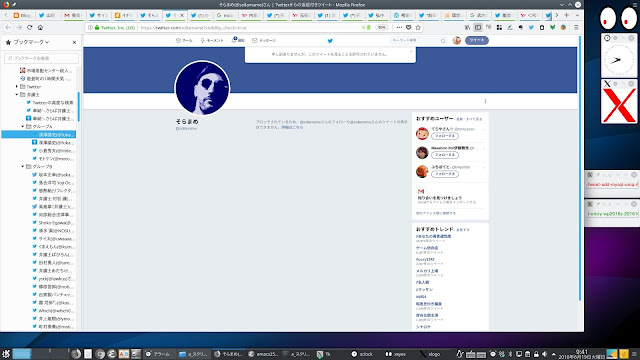
Task: Switch to the Gmail tab
Action: [73, 15]
